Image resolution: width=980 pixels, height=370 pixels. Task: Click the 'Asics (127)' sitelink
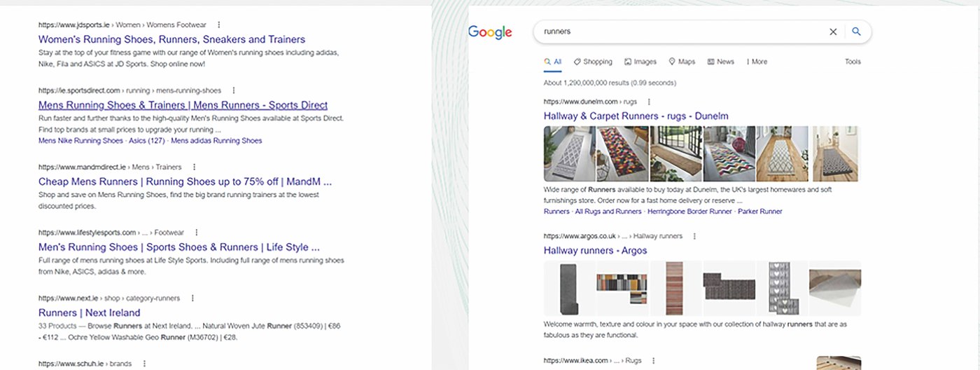[147, 140]
